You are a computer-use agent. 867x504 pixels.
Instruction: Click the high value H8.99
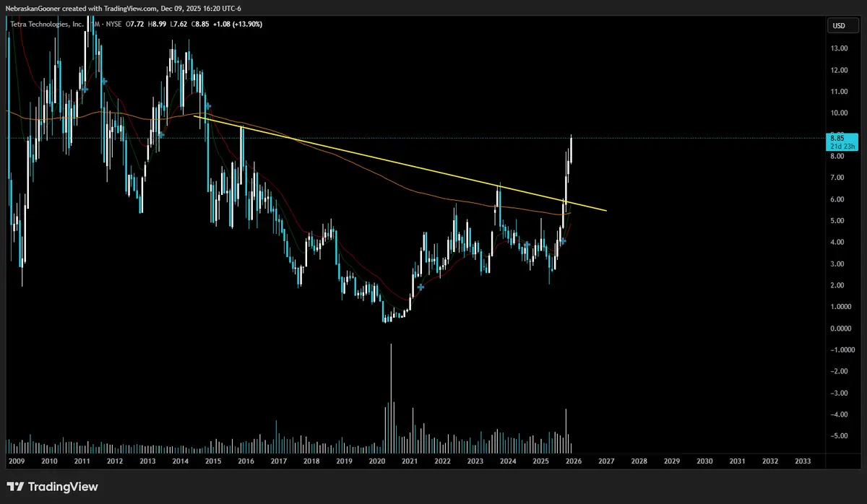(157, 24)
